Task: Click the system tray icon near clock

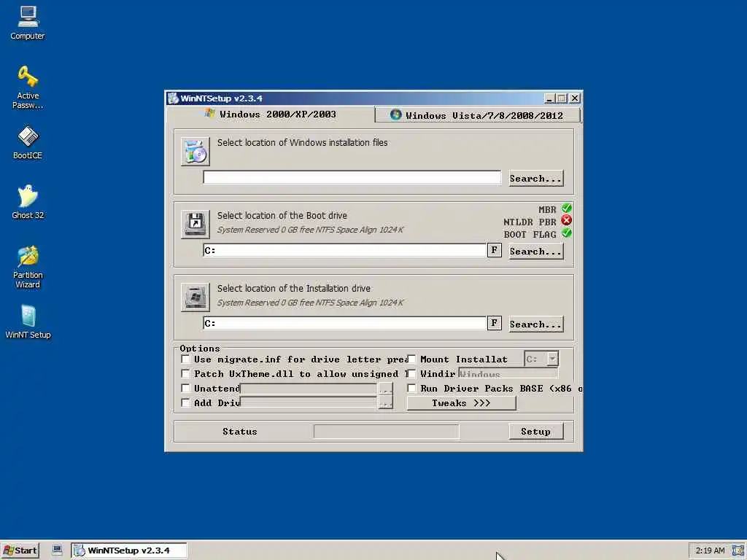Action: [x=738, y=551]
